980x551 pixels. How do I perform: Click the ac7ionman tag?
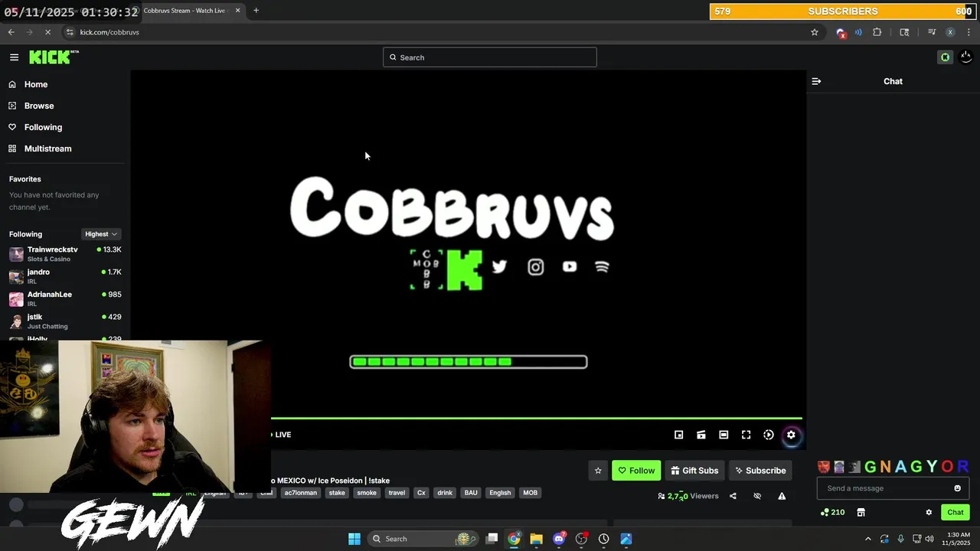300,493
